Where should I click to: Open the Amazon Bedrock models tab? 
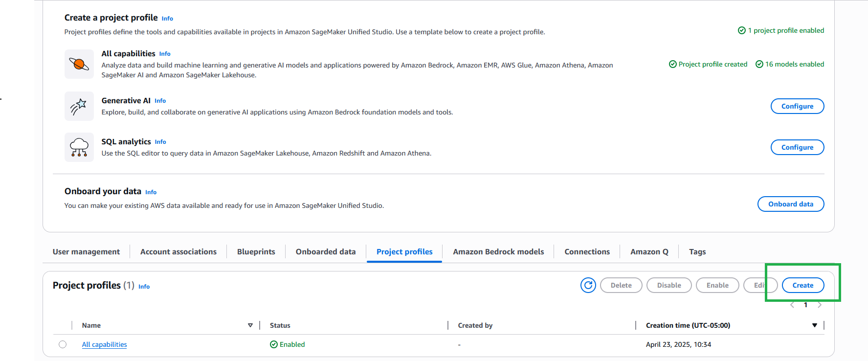tap(498, 251)
